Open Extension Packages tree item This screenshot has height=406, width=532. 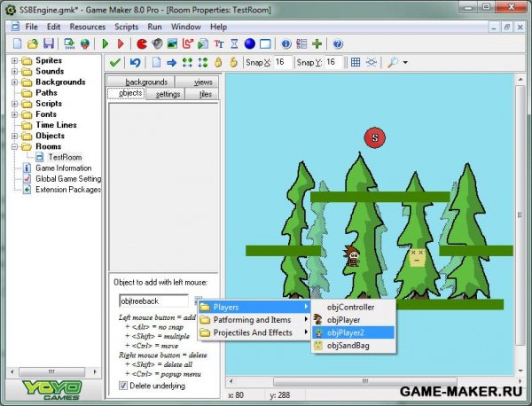[68, 190]
